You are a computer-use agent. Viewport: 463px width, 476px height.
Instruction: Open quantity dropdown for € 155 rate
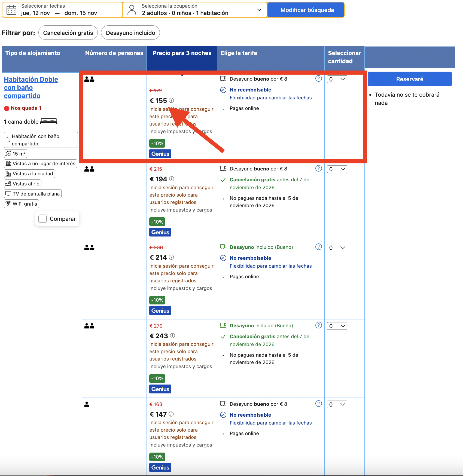point(337,79)
